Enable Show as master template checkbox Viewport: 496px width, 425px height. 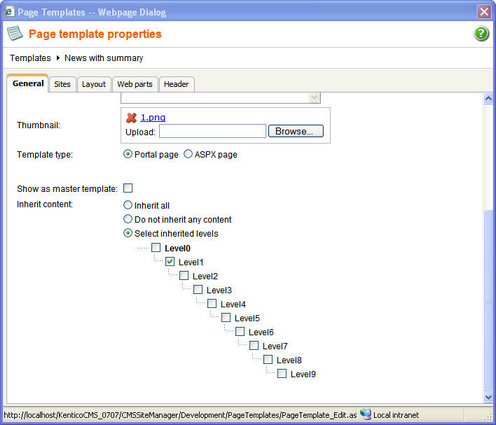click(x=128, y=188)
